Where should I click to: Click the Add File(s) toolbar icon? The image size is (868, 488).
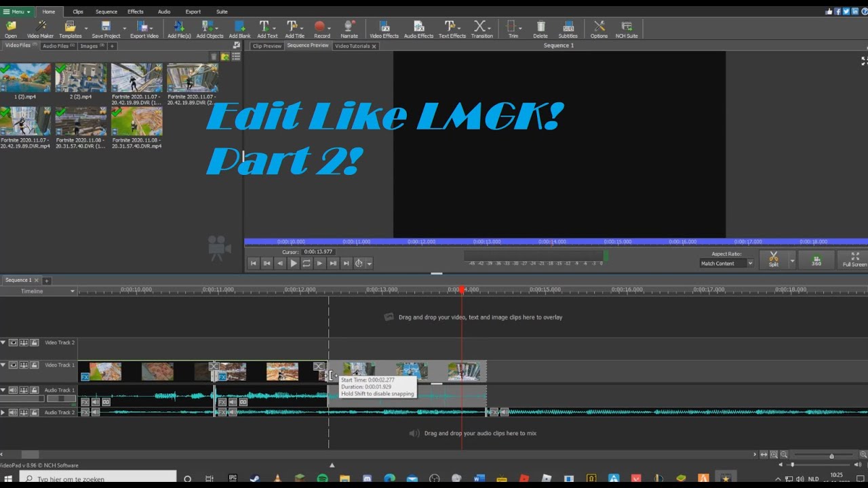tap(179, 29)
